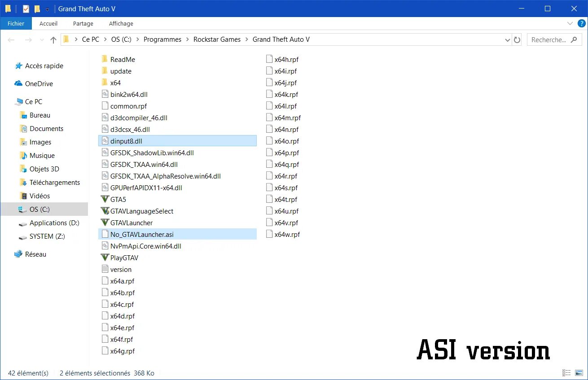Select file named x64h.rpf
The image size is (588, 380).
coord(287,59)
